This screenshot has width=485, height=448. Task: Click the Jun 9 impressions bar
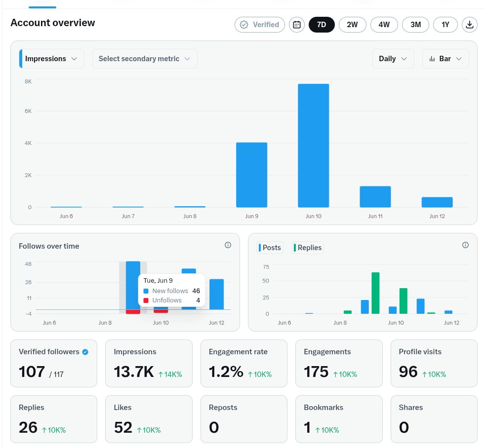tap(251, 175)
